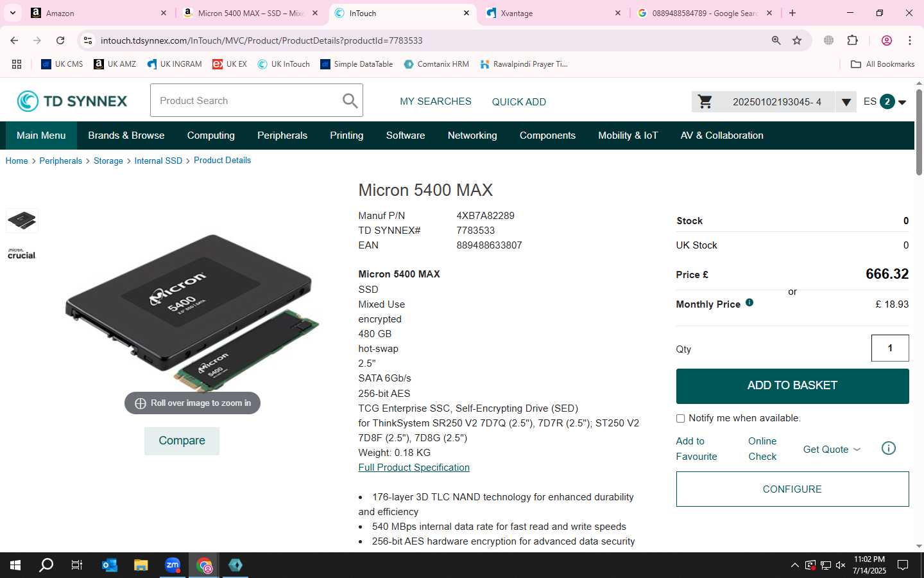Click Home breadcrumb link
924x578 pixels.
17,161
